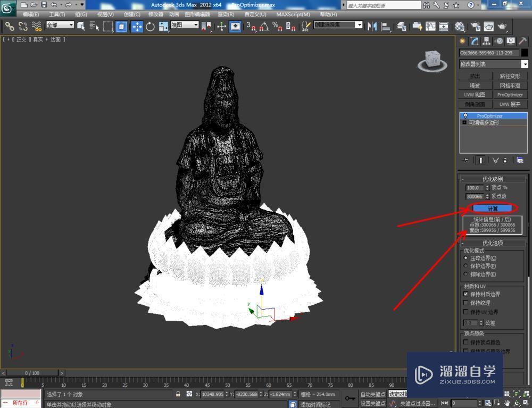Check the 保持纹理 checkbox

pos(467,303)
